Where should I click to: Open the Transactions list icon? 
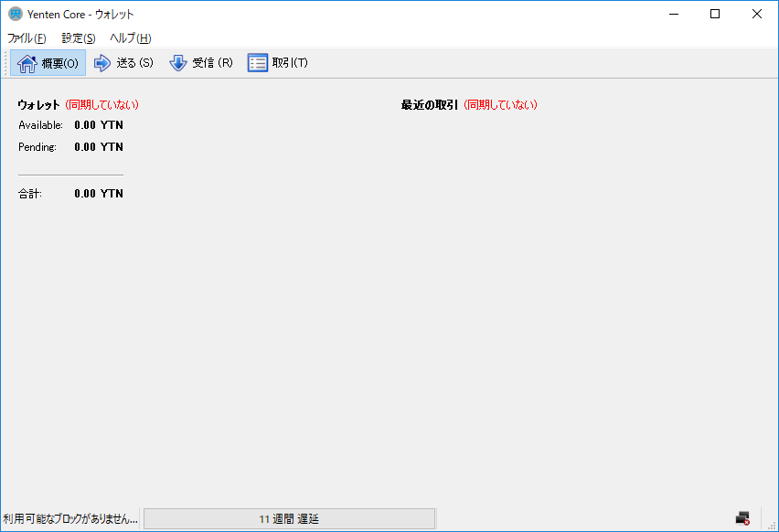coord(257,62)
